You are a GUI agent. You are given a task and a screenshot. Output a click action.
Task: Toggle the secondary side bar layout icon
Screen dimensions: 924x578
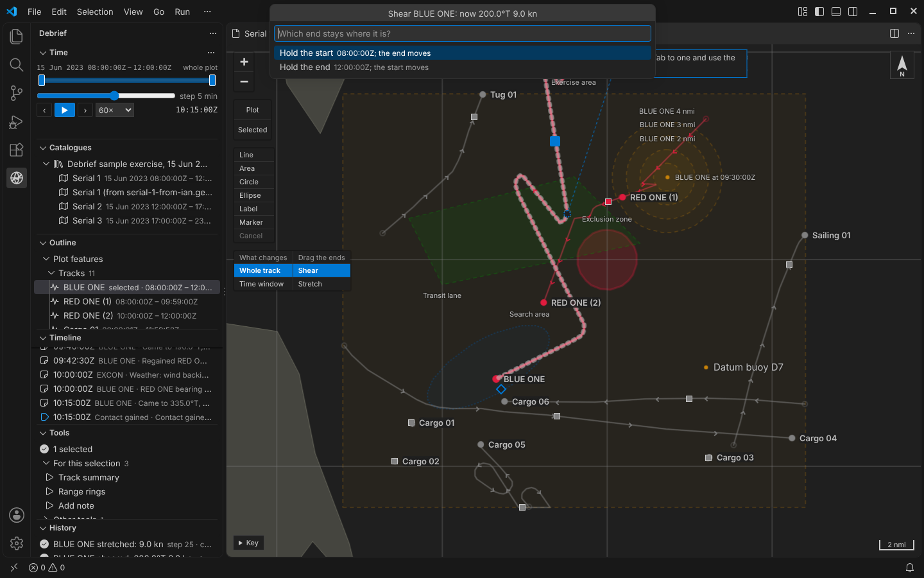(x=853, y=12)
